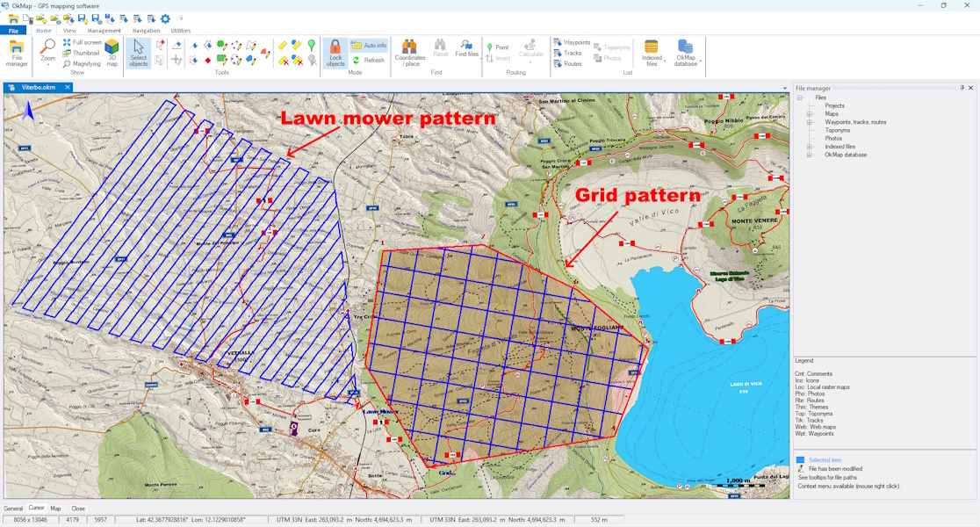Open the Magnifying glass view
980x527 pixels.
point(82,64)
